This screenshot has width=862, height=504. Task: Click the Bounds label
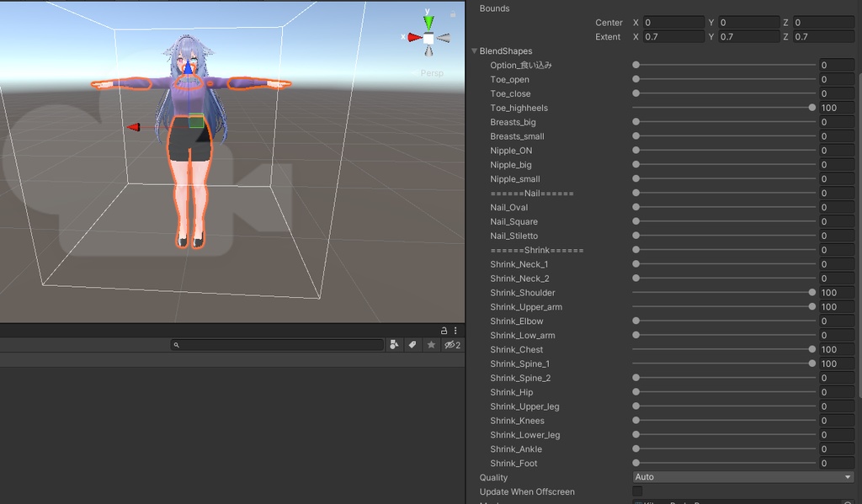coord(494,8)
